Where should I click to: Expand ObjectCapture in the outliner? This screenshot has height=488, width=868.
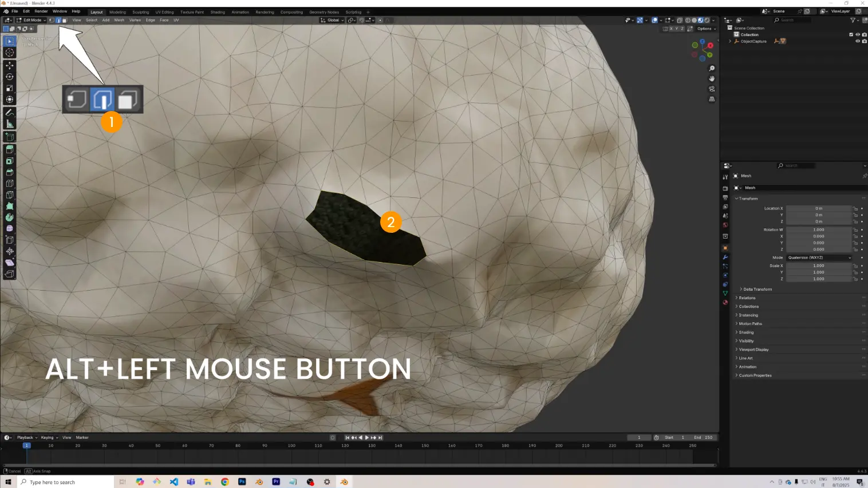pyautogui.click(x=730, y=41)
